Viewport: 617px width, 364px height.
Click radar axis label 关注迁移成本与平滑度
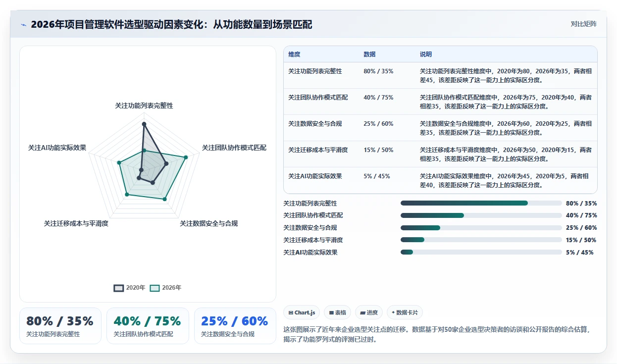tap(76, 224)
